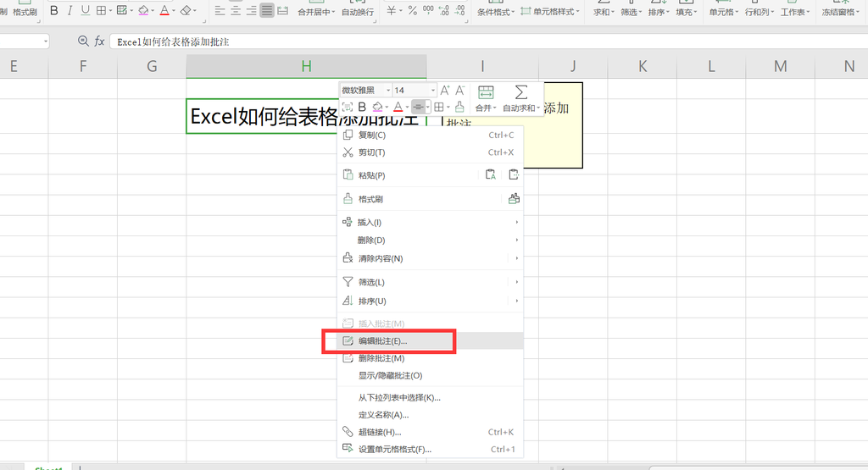Open 冻结窗格 dropdown

[x=840, y=12]
